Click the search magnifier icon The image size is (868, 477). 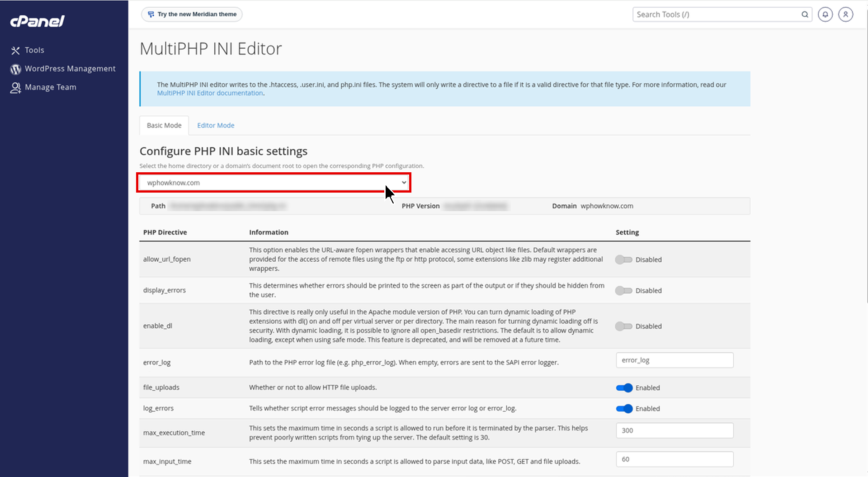(805, 14)
